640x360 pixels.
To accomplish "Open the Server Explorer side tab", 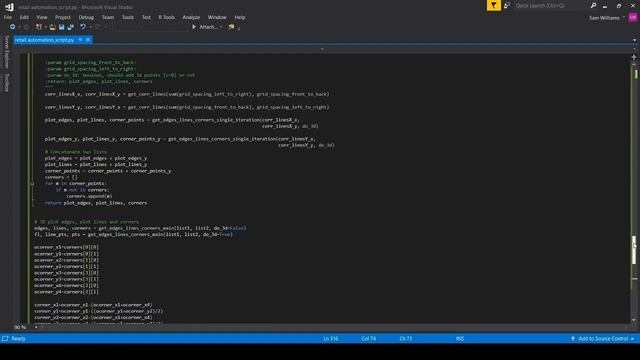I will [x=6, y=52].
